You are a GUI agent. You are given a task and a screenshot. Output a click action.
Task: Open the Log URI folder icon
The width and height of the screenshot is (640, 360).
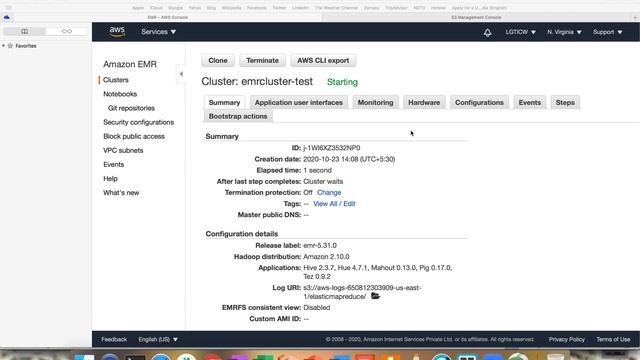click(376, 296)
